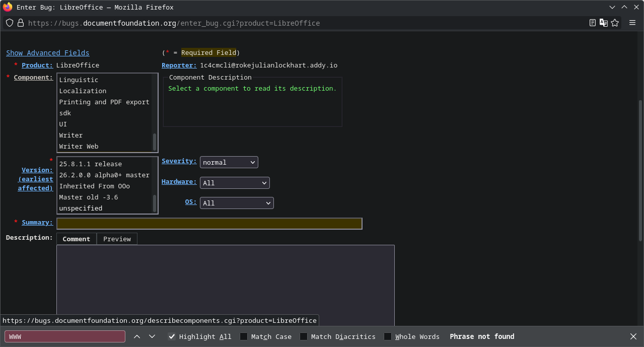Open Firefox hamburger application menu
Screen dimensions: 644x347
coord(632,23)
